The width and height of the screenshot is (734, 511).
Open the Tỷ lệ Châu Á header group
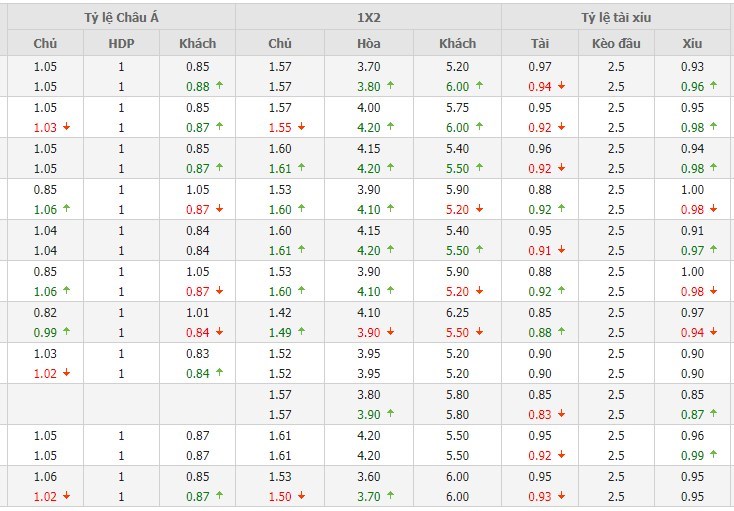click(x=121, y=18)
